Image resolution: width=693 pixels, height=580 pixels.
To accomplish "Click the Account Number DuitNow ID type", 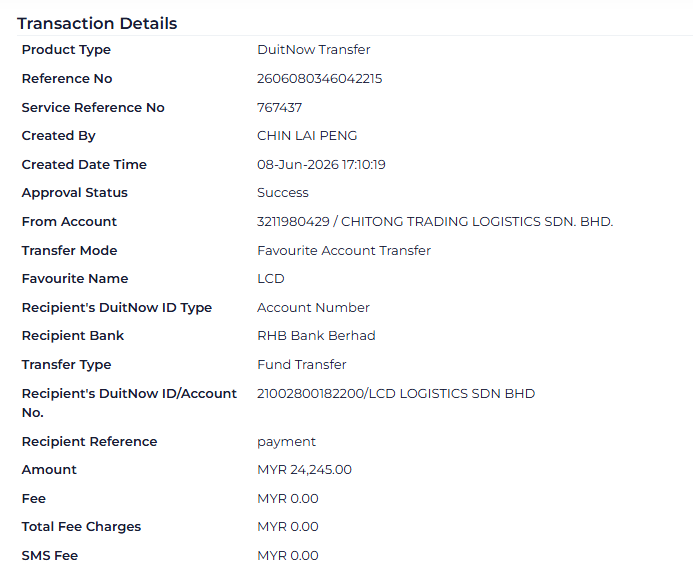I will [x=313, y=308].
